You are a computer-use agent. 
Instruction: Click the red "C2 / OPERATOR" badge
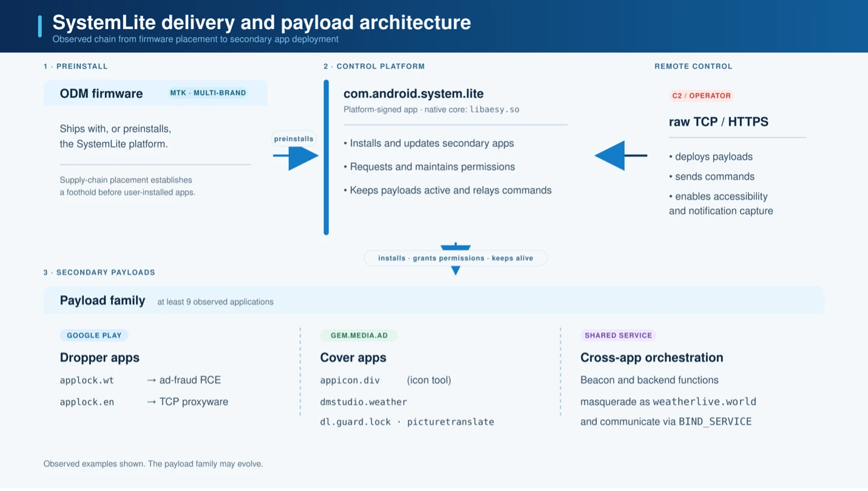701,96
